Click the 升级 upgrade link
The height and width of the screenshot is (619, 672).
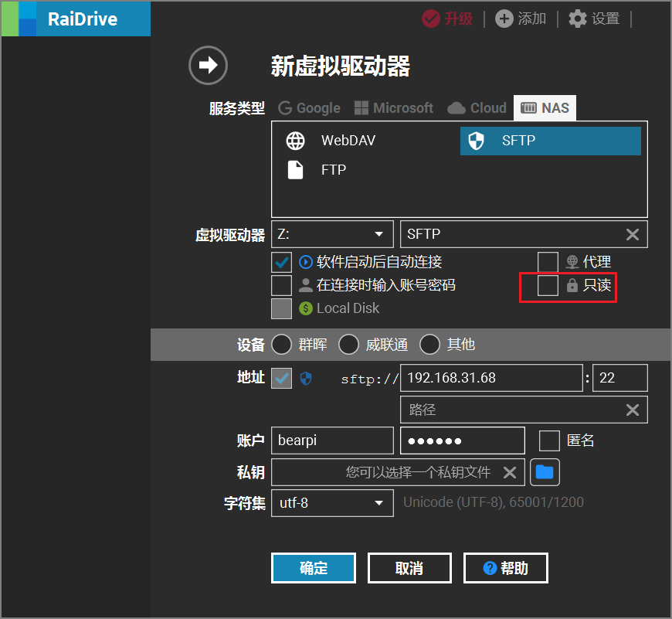pos(459,19)
